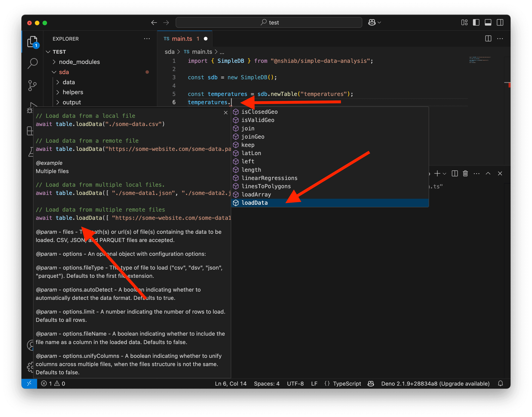The height and width of the screenshot is (417, 532).
Task: Create a new terminal with plus icon
Action: (437, 173)
